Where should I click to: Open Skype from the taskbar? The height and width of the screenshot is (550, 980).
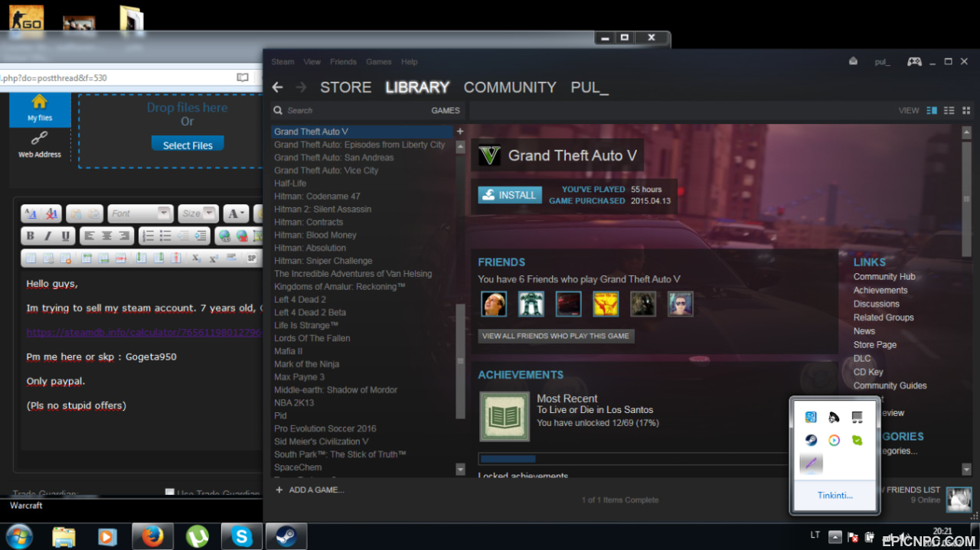(x=242, y=536)
